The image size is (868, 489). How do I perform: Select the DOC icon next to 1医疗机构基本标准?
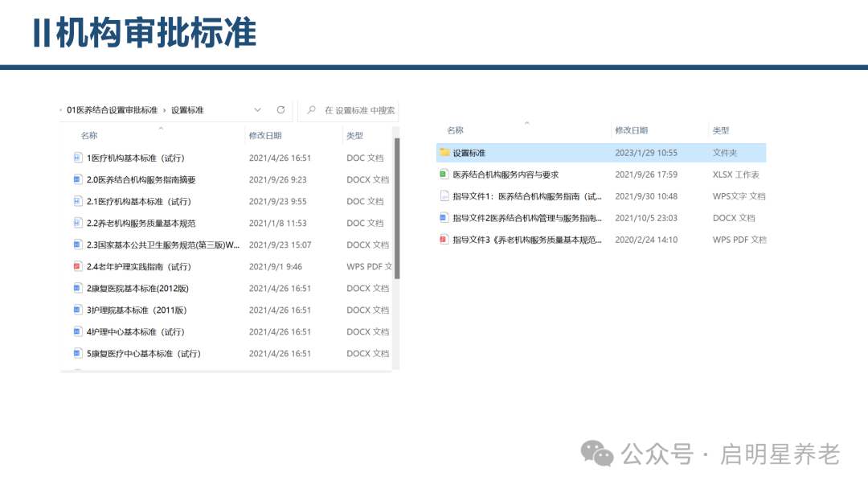tap(76, 157)
